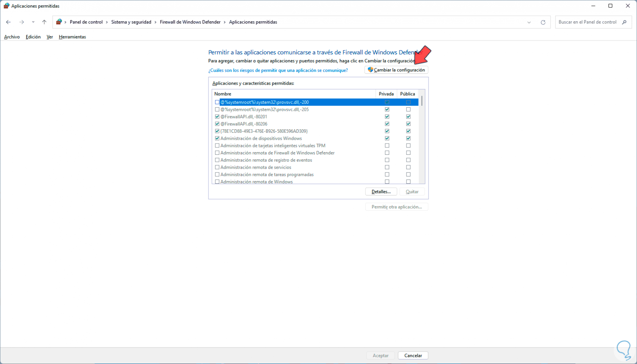Click the Cancelar button
Viewport: 637px width, 364px height.
click(413, 356)
